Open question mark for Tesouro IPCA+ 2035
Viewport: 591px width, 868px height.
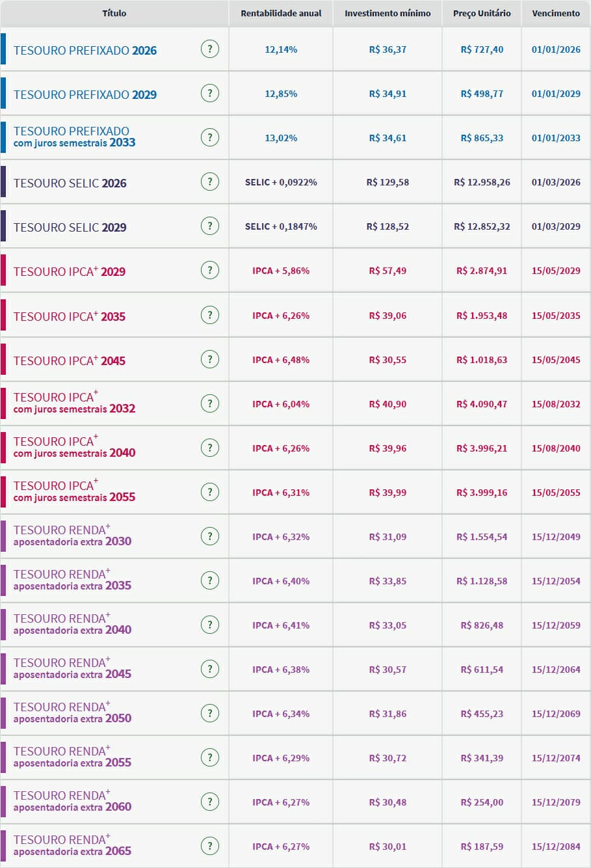209,315
